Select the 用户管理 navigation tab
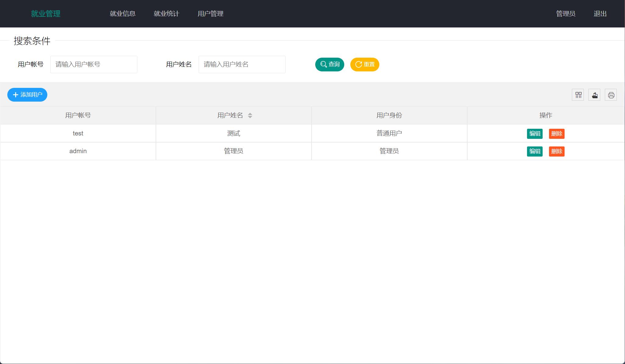The height and width of the screenshot is (364, 625). pos(211,13)
